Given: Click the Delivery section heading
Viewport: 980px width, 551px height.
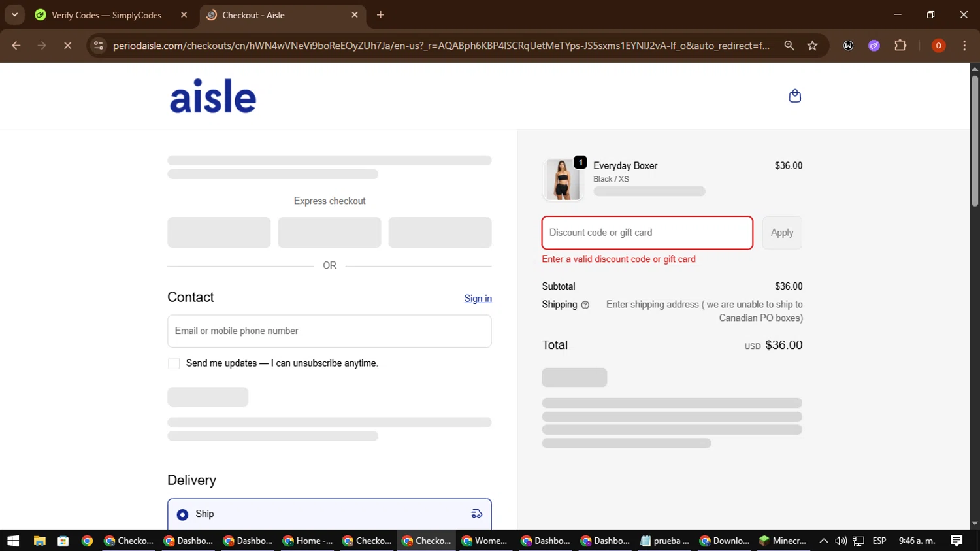Looking at the screenshot, I should [x=191, y=480].
